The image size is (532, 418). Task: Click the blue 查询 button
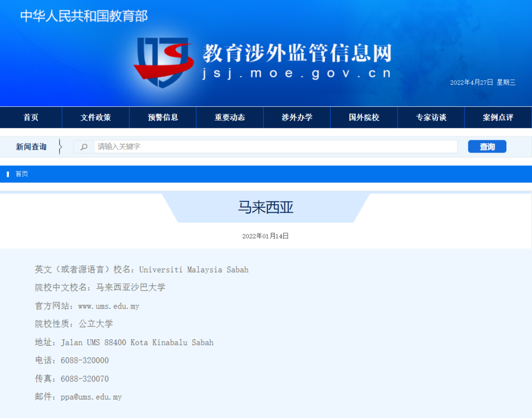(487, 146)
